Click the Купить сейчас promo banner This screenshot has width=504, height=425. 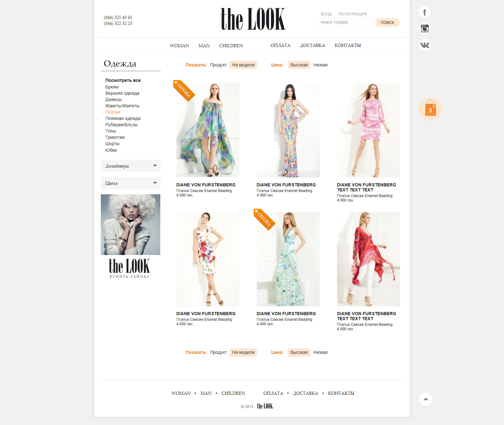pyautogui.click(x=130, y=237)
